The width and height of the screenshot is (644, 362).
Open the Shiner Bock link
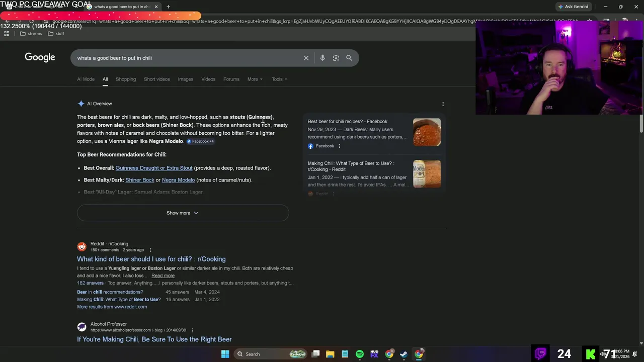click(x=140, y=180)
